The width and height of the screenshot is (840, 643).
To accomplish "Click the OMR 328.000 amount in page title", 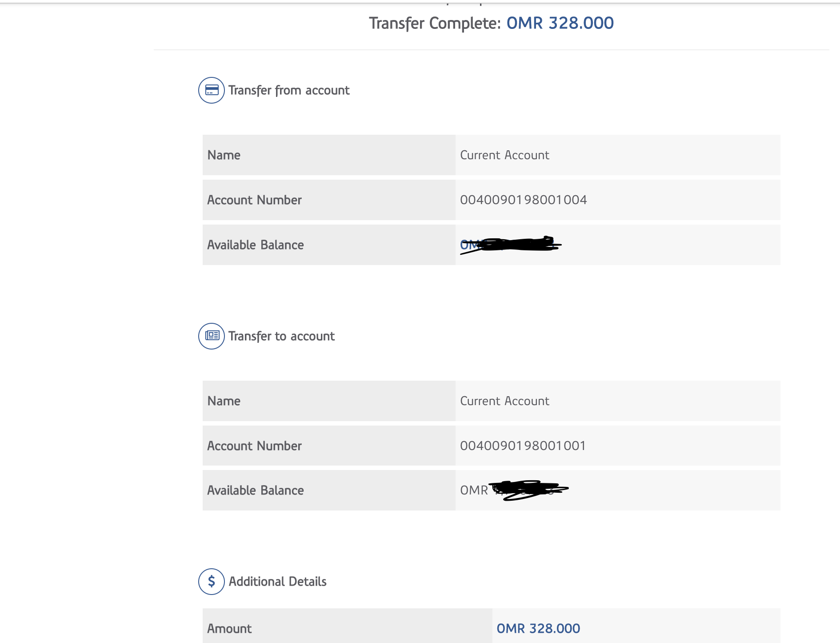I will click(x=560, y=23).
